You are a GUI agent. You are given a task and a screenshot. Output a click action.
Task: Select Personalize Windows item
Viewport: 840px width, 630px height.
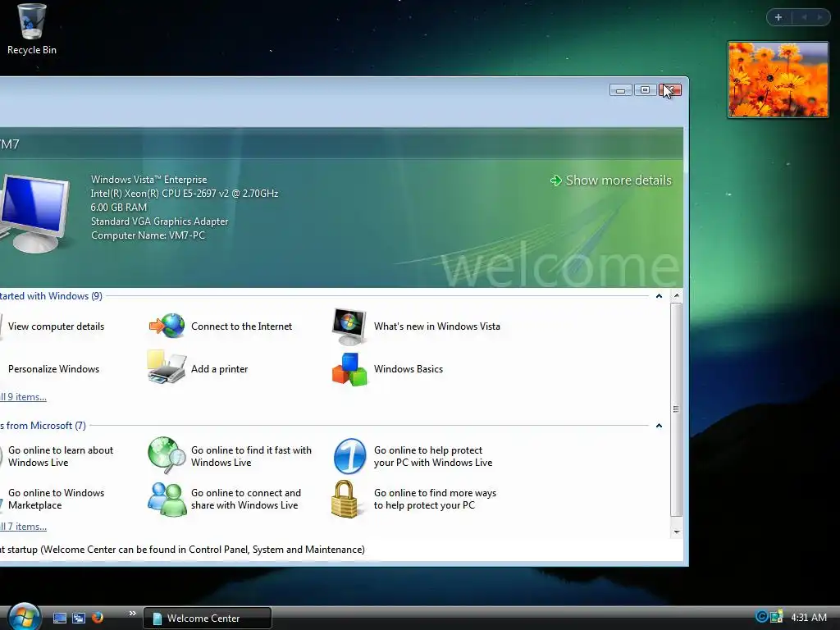click(53, 369)
